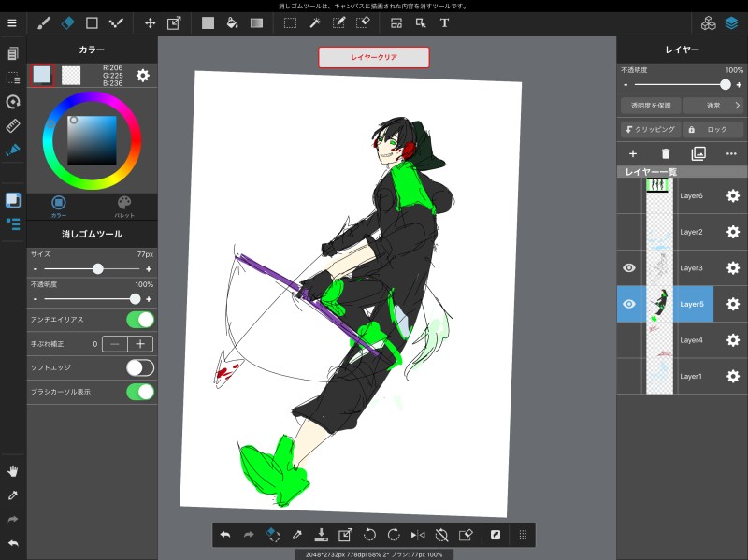Select the Magic Wand tool

[x=315, y=22]
